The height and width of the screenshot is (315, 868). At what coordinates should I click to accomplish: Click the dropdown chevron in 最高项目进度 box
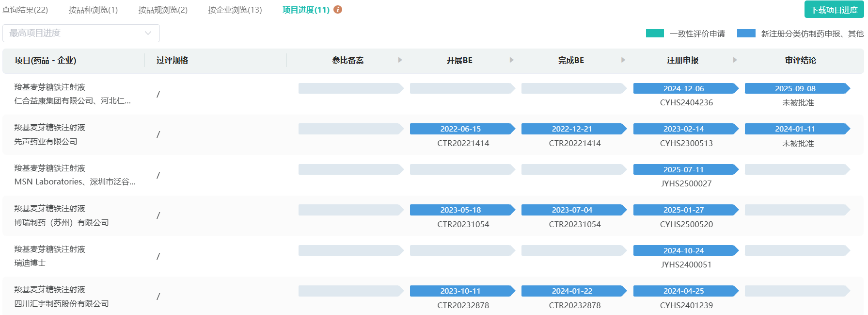click(x=148, y=33)
